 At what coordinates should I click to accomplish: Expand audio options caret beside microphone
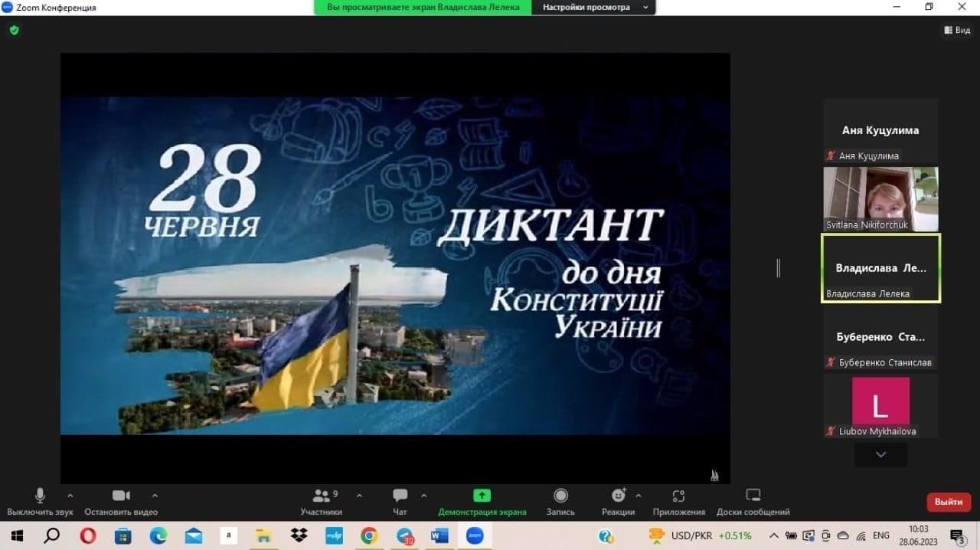click(70, 495)
